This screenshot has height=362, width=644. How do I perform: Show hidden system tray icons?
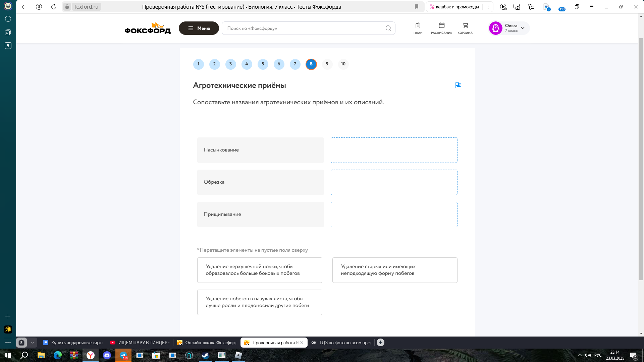pos(580,355)
